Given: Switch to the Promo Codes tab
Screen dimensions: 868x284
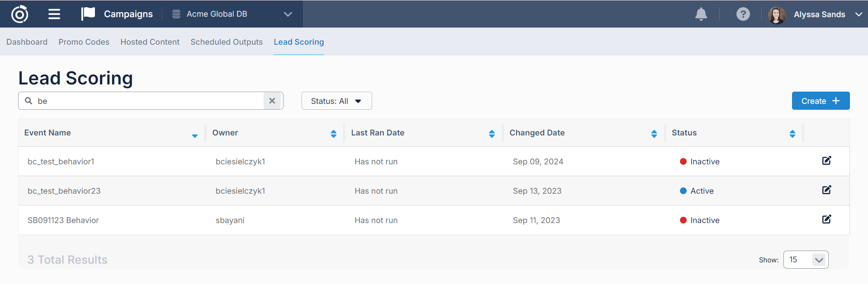Looking at the screenshot, I should pos(84,42).
